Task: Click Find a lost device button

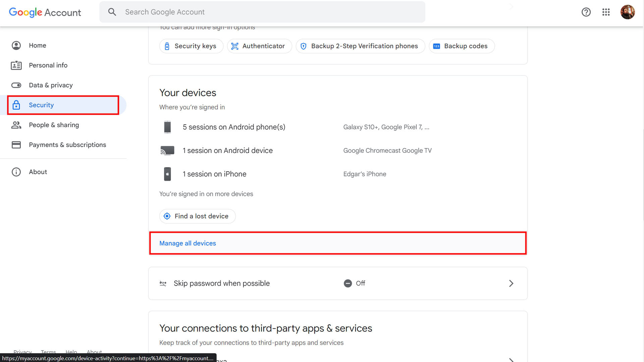Action: click(197, 216)
